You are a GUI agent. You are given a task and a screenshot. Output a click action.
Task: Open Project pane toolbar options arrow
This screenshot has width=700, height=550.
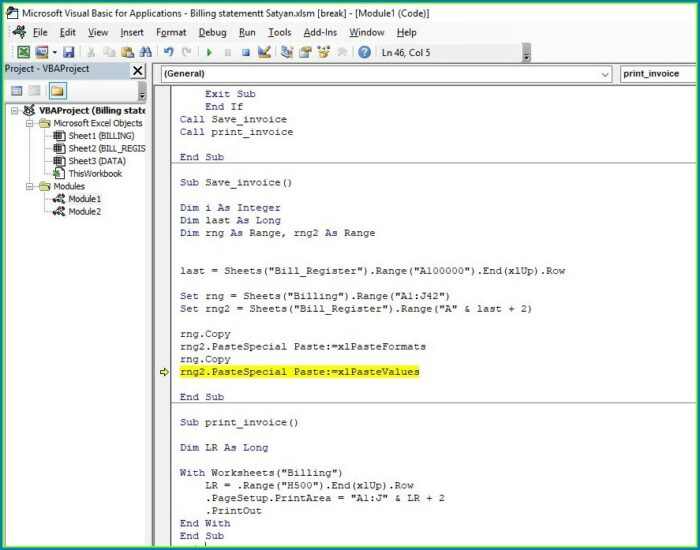[x=142, y=92]
